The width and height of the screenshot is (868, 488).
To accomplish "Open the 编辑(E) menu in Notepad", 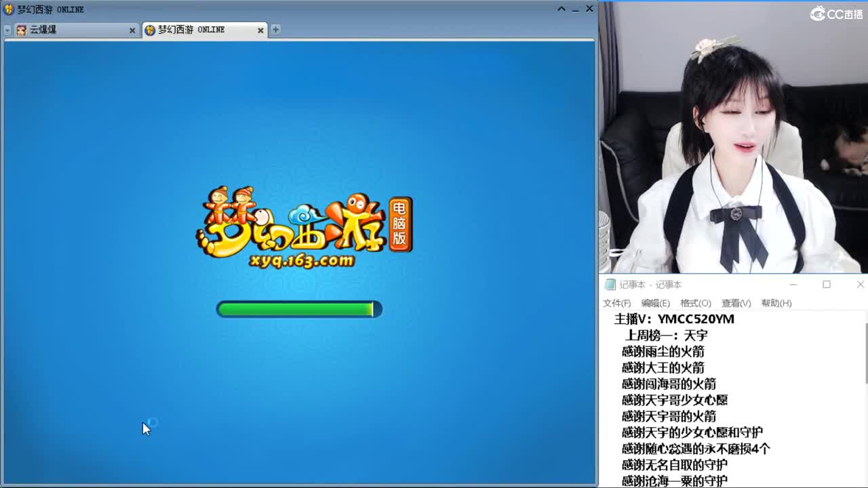I will [656, 303].
